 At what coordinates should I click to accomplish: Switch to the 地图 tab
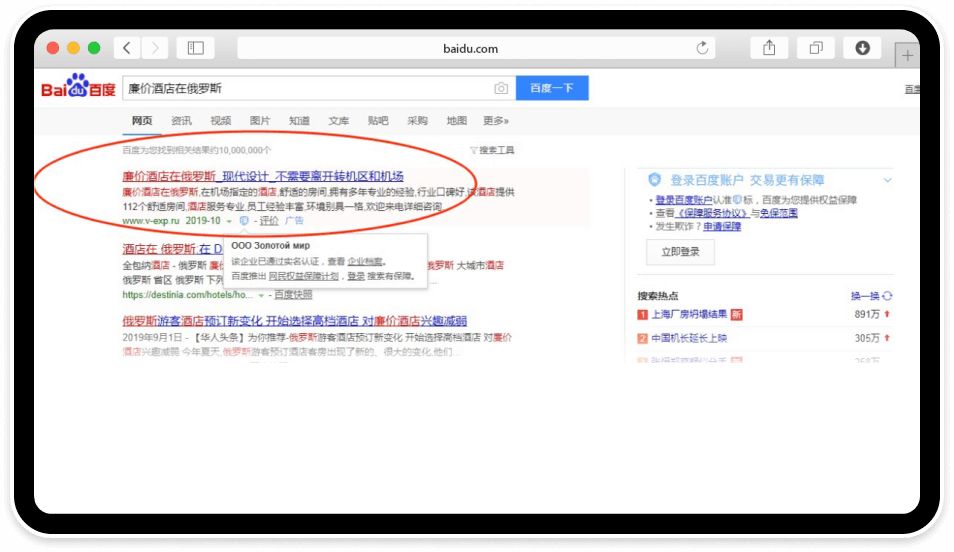[456, 121]
